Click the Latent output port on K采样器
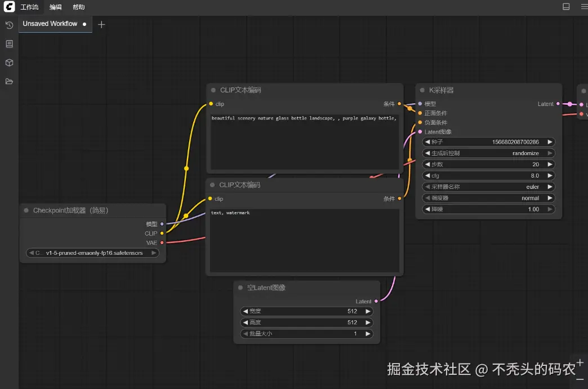Viewport: 588px width, 389px height. 558,104
